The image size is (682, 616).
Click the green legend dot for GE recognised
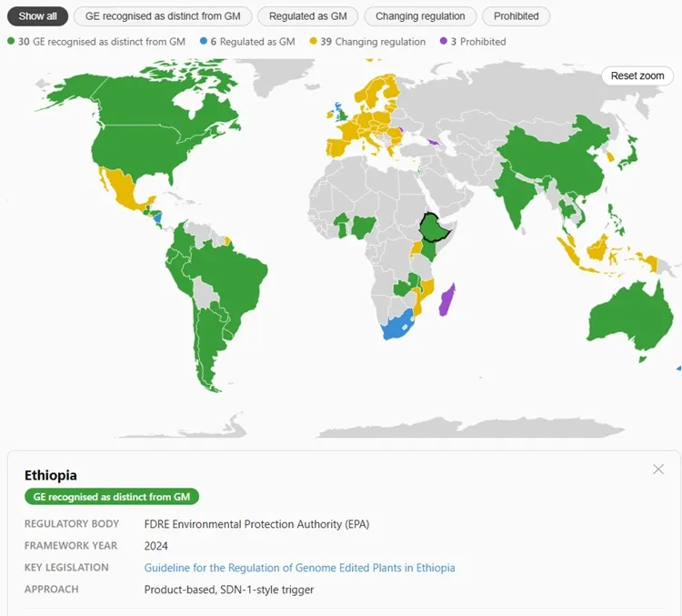click(x=11, y=41)
